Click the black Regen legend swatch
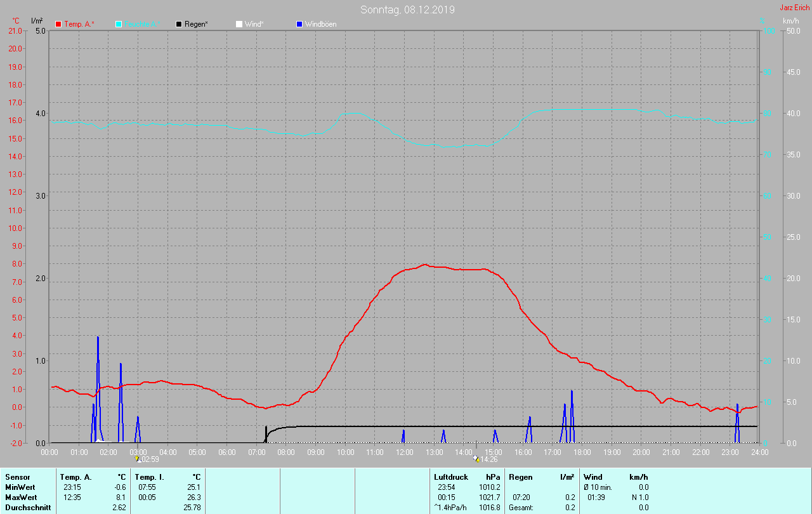Screen dimensions: 812x514 pos(179,24)
